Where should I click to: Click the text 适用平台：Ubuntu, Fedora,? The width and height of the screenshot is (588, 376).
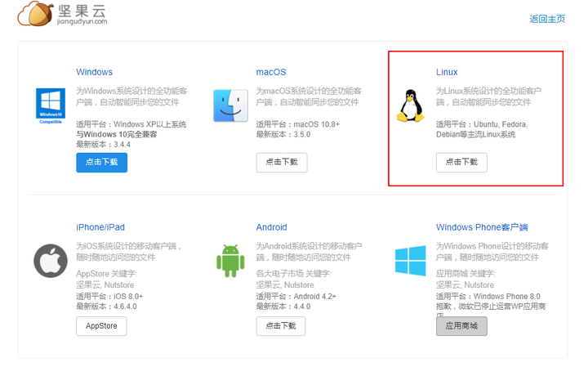pyautogui.click(x=482, y=124)
